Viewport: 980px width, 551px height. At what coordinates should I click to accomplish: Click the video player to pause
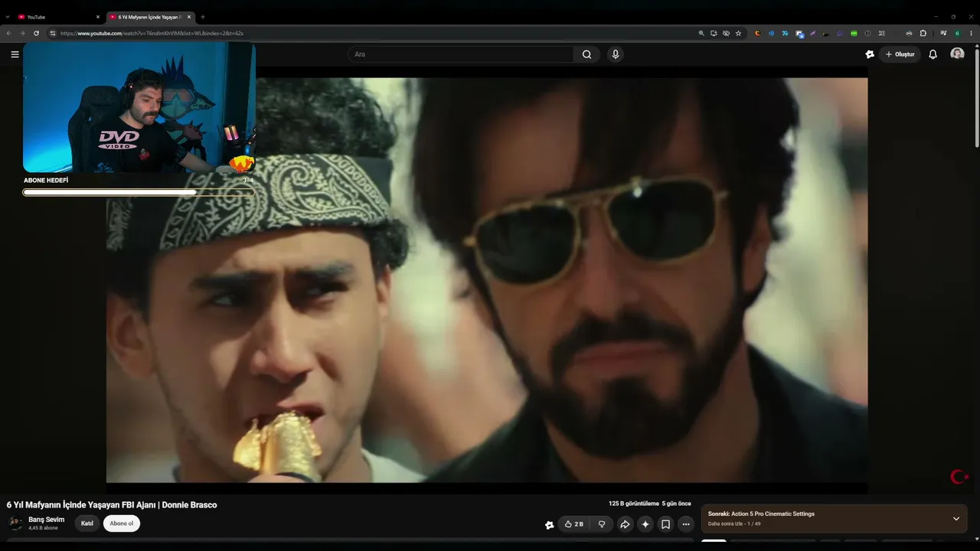pyautogui.click(x=487, y=279)
